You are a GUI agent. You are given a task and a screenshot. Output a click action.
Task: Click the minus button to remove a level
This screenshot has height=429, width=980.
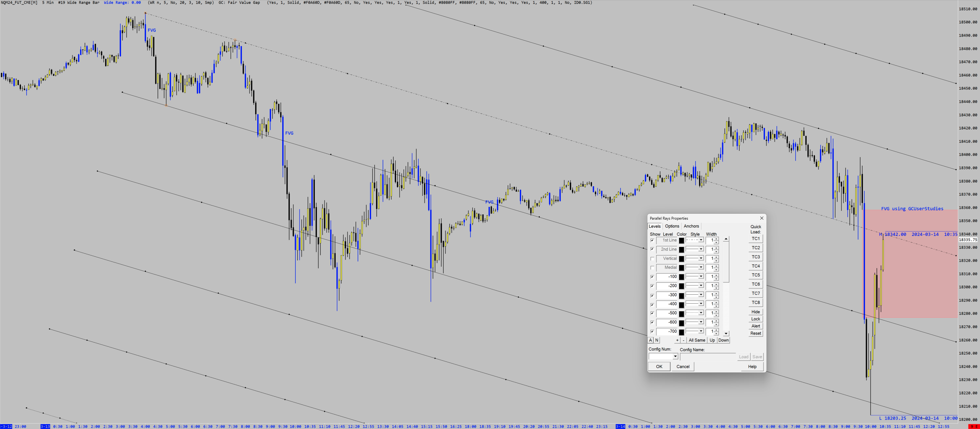coord(683,340)
